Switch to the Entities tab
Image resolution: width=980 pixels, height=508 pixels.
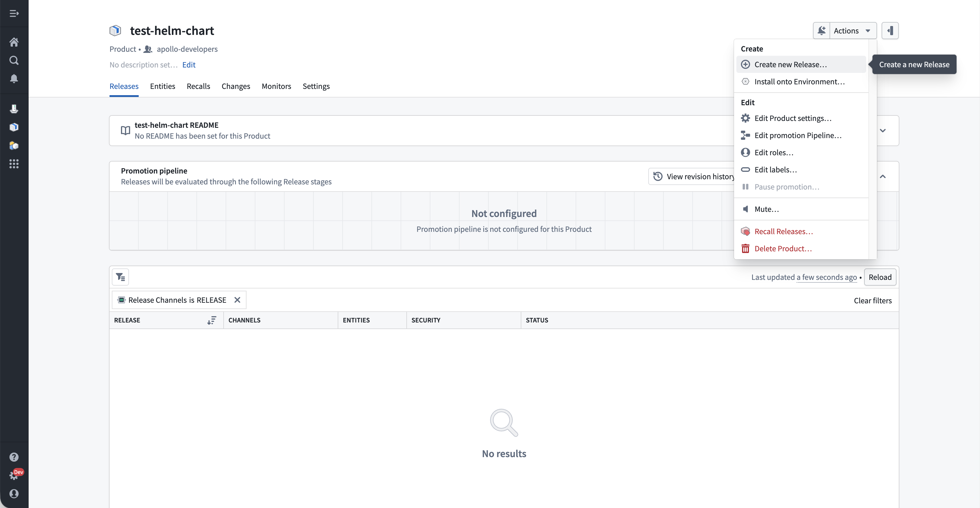coord(162,86)
